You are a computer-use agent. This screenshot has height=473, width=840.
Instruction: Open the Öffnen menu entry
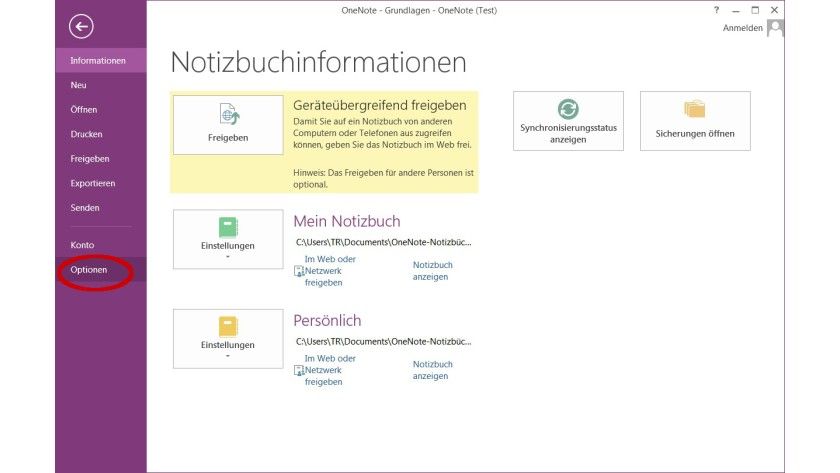[101, 110]
